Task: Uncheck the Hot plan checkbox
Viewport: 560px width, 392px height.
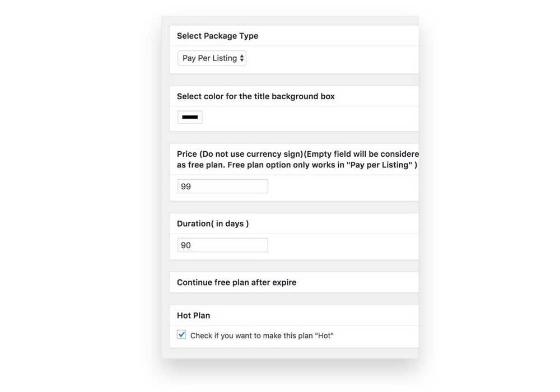Action: click(181, 335)
